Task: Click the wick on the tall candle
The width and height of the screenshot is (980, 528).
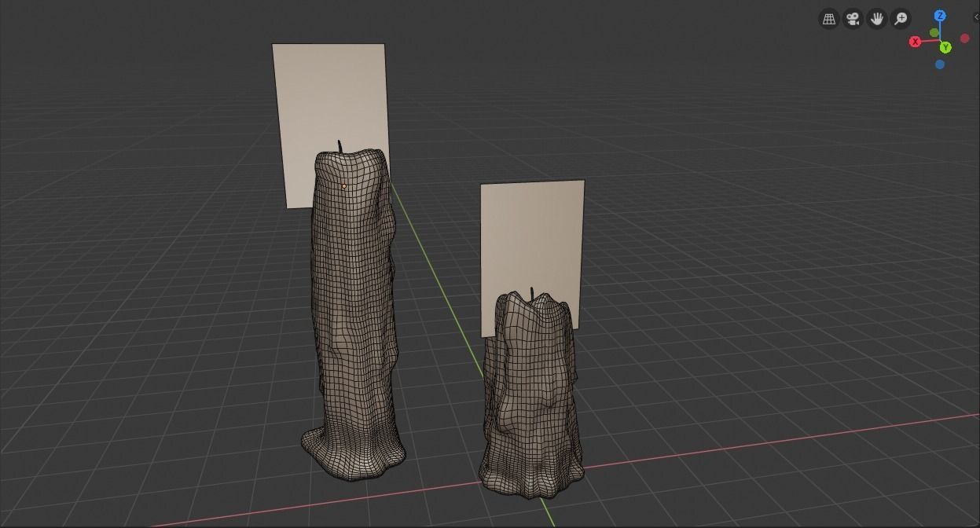Action: [340, 147]
